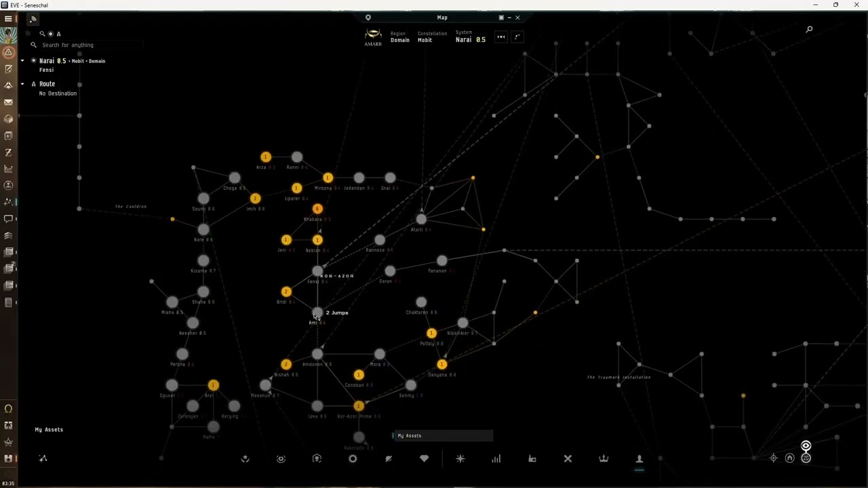Select the Bridi system node marked 2
This screenshot has height=488, width=868.
[x=286, y=291]
